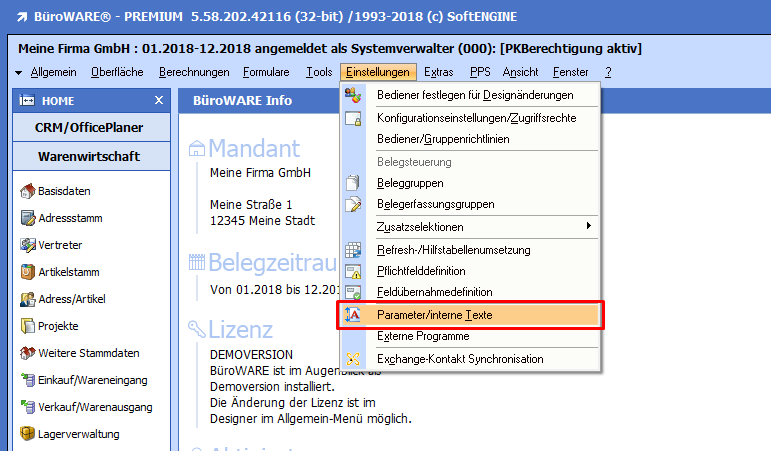Close the HOME sidebar panel
Image resolution: width=771 pixels, height=451 pixels.
tap(158, 101)
